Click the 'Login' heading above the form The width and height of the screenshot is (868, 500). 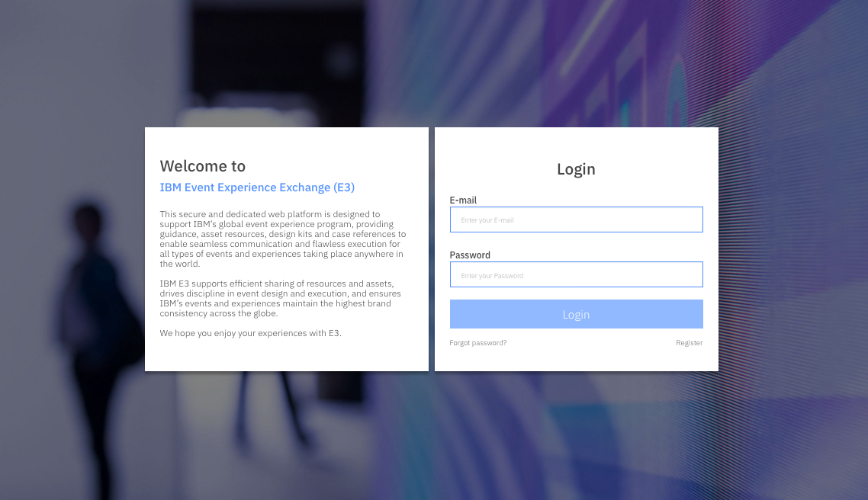coord(577,169)
